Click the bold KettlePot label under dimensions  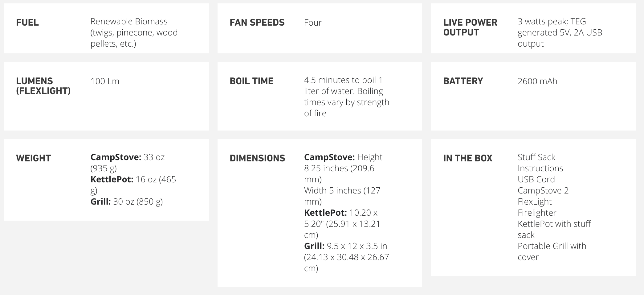click(x=325, y=213)
